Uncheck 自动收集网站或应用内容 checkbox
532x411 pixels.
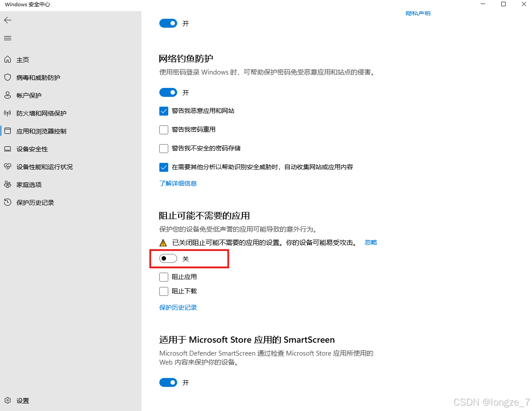click(164, 167)
